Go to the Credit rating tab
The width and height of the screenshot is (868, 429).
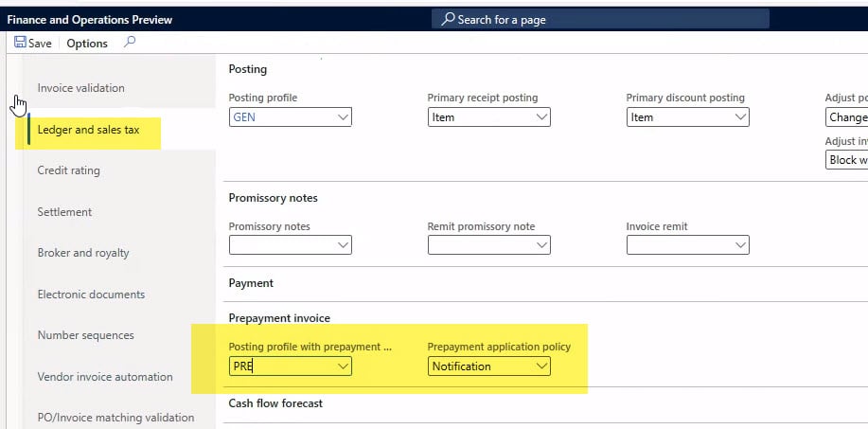68,170
